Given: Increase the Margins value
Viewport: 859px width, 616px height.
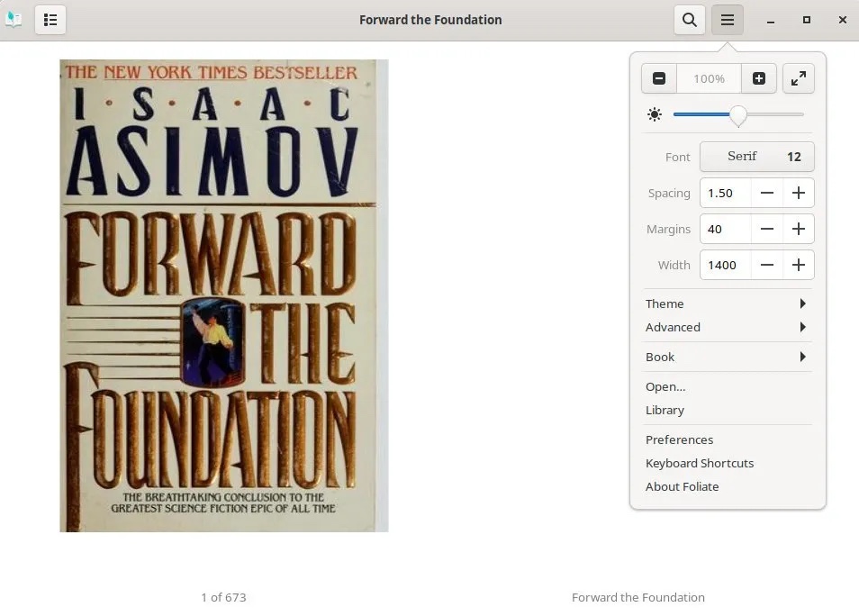Looking at the screenshot, I should click(x=799, y=229).
